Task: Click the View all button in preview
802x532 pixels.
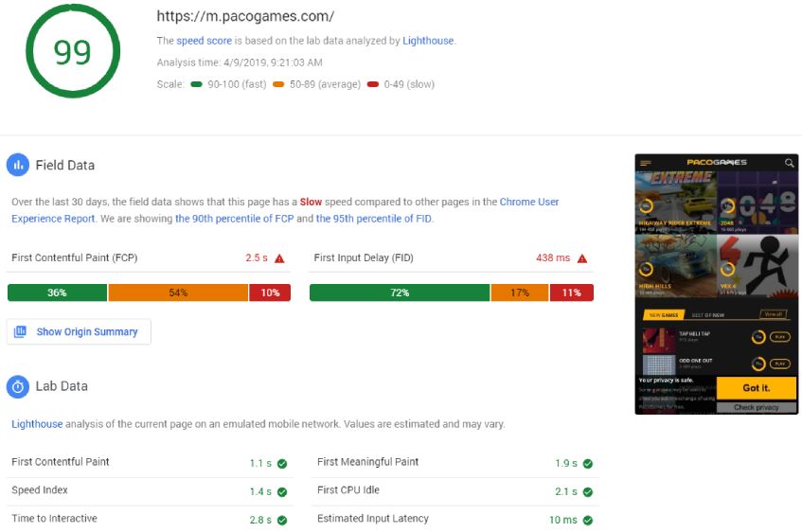Action: click(x=774, y=314)
